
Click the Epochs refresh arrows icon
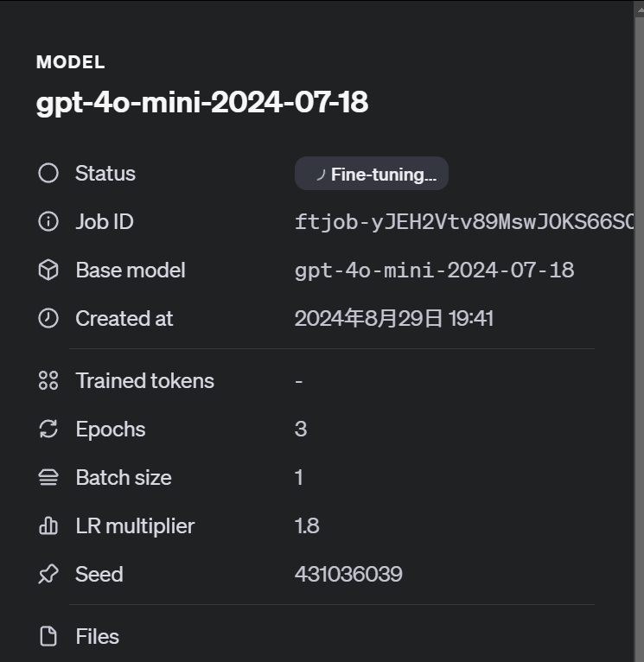point(48,429)
